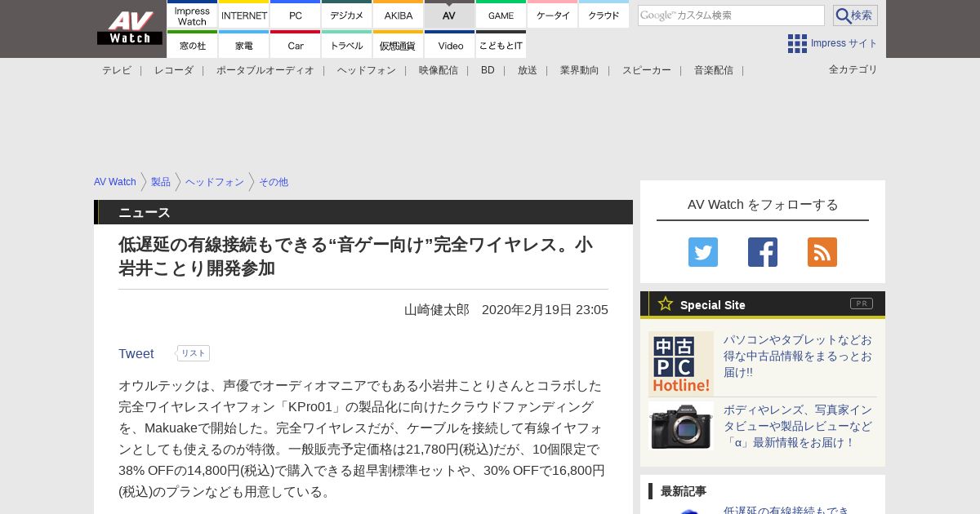
Task: Click the AV Watch logo
Action: pyautogui.click(x=129, y=29)
